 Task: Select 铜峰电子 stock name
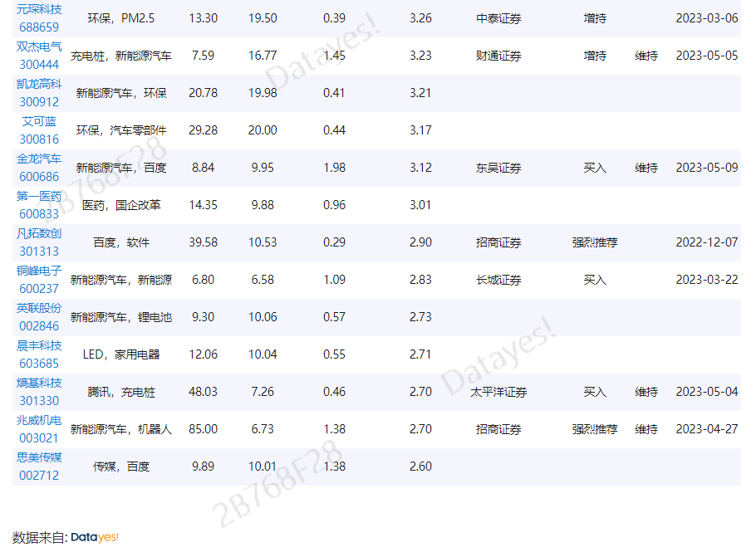pos(39,271)
